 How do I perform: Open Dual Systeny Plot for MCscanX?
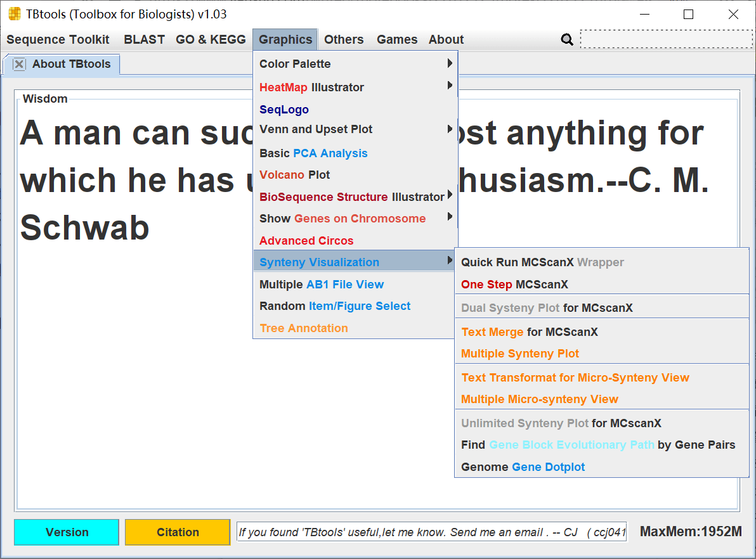tap(602, 308)
